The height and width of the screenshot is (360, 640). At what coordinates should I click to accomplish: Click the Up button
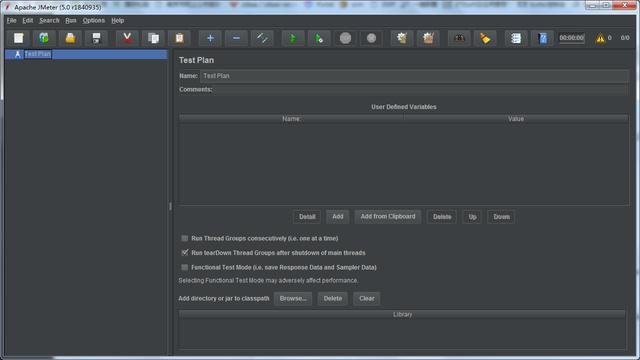pyautogui.click(x=472, y=217)
